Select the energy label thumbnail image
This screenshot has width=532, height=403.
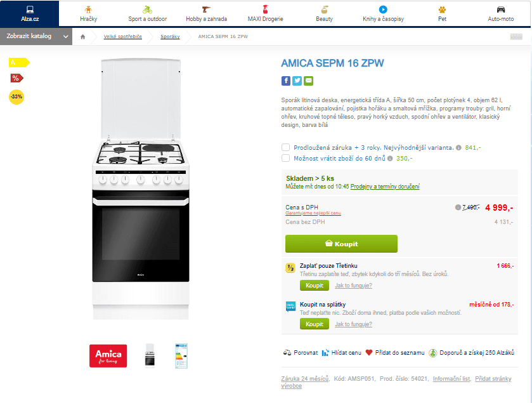click(x=181, y=356)
